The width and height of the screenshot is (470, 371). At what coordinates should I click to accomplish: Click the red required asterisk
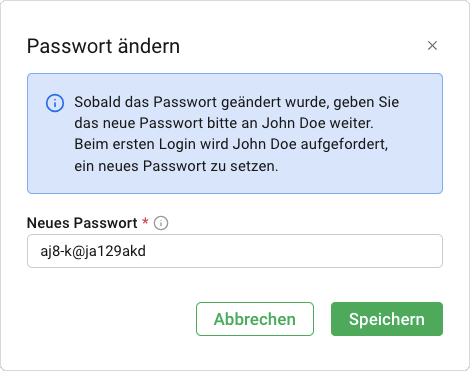point(145,221)
